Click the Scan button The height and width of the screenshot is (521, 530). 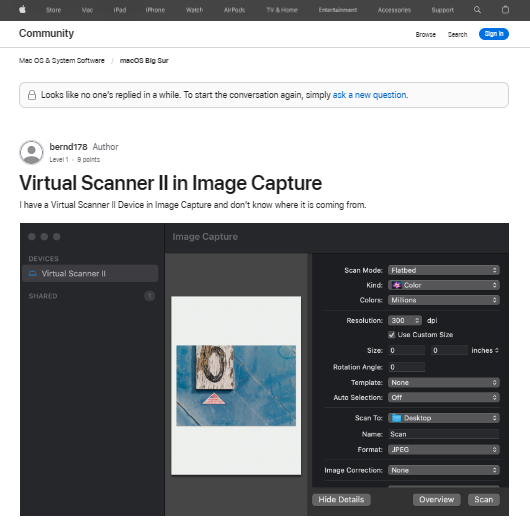[483, 500]
